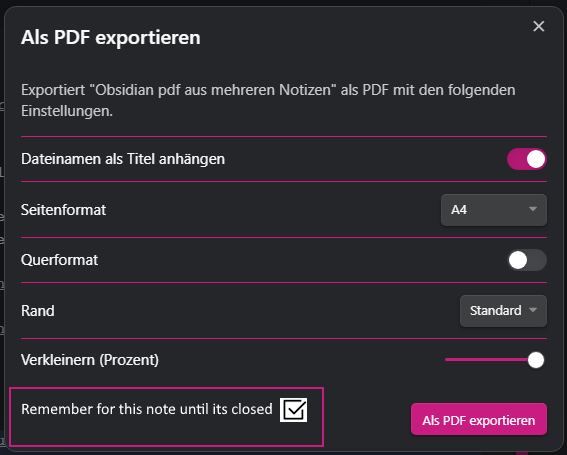Click the pink Verkleinern slider track
This screenshot has height=455, width=567.
click(486, 360)
